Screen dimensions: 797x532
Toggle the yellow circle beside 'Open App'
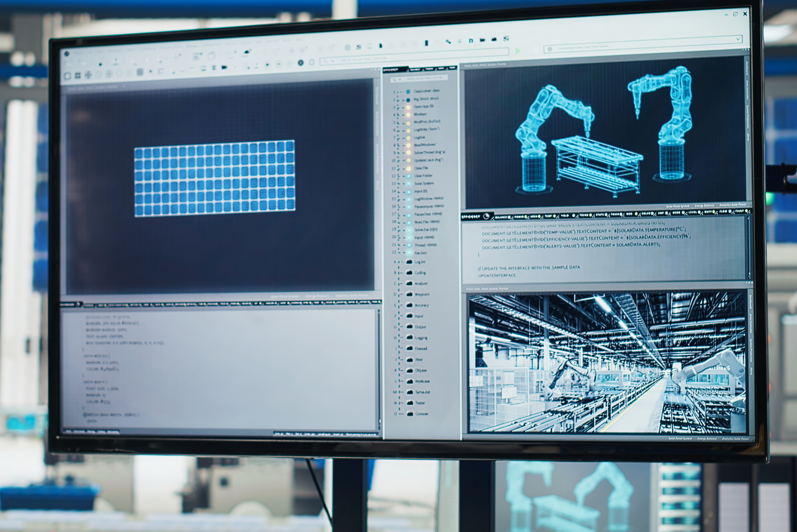click(x=408, y=107)
